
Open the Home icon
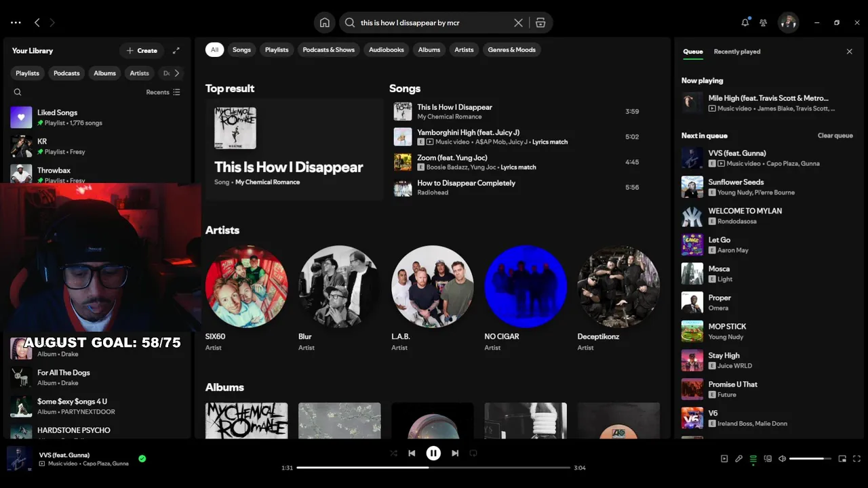325,22
